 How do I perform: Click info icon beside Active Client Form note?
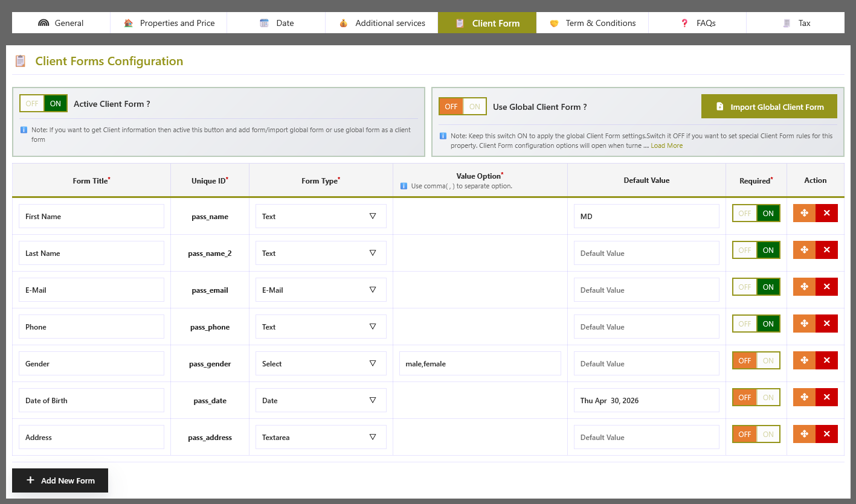pyautogui.click(x=24, y=130)
